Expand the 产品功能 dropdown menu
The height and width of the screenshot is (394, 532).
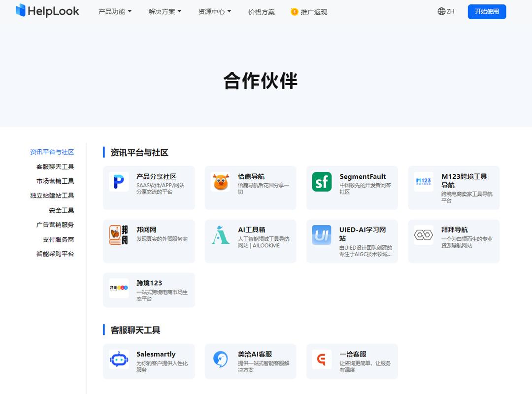pyautogui.click(x=115, y=12)
